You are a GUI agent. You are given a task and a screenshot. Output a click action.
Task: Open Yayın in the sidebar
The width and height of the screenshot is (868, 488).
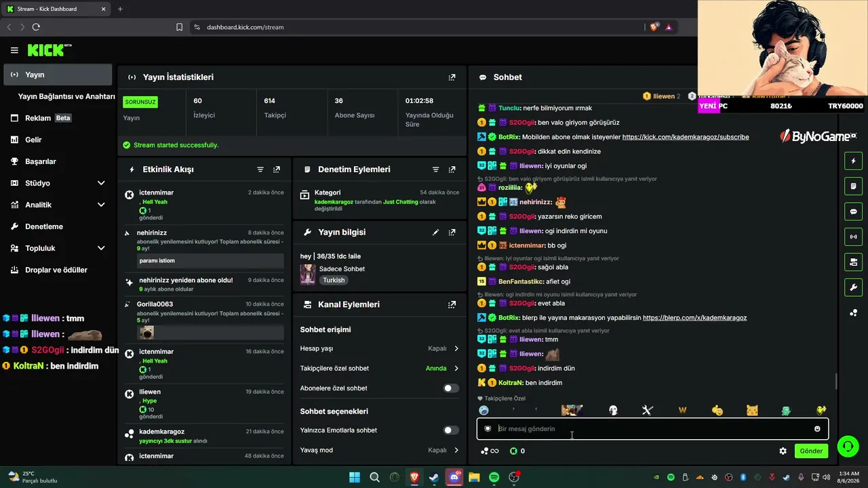(x=58, y=75)
